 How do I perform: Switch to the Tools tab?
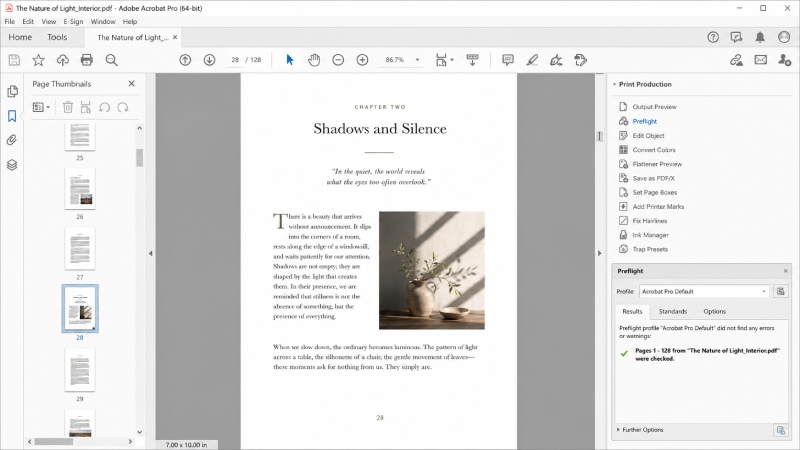coord(57,37)
